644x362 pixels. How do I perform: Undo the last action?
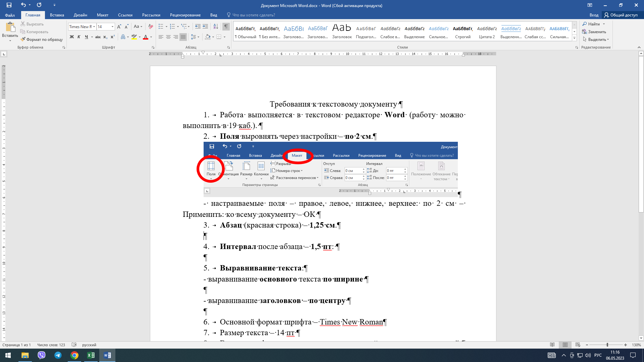(x=23, y=5)
